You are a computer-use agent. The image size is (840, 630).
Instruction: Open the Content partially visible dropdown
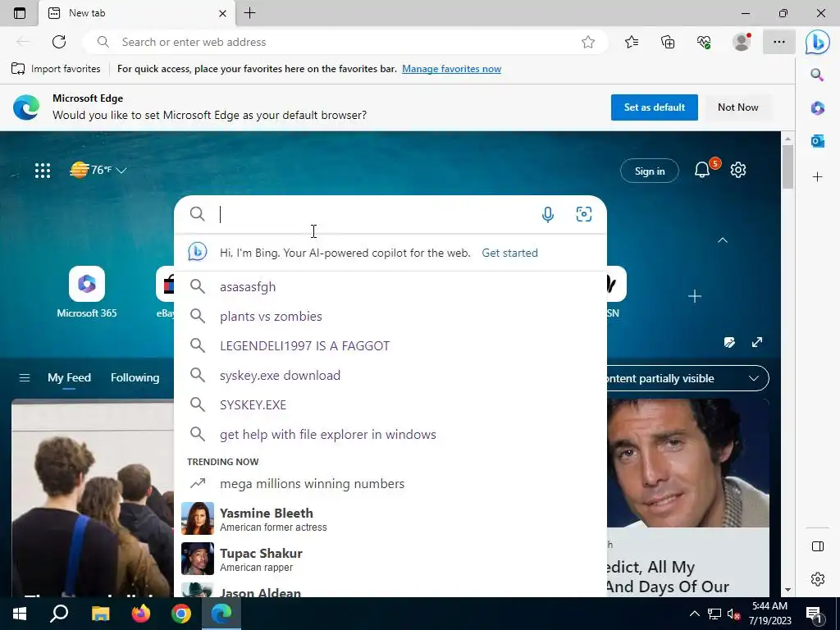(x=687, y=378)
